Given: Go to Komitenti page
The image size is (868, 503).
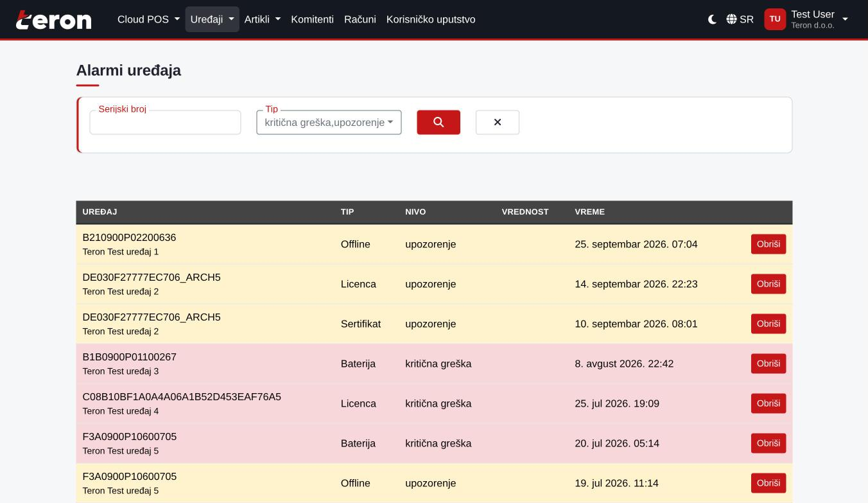Looking at the screenshot, I should 312,19.
